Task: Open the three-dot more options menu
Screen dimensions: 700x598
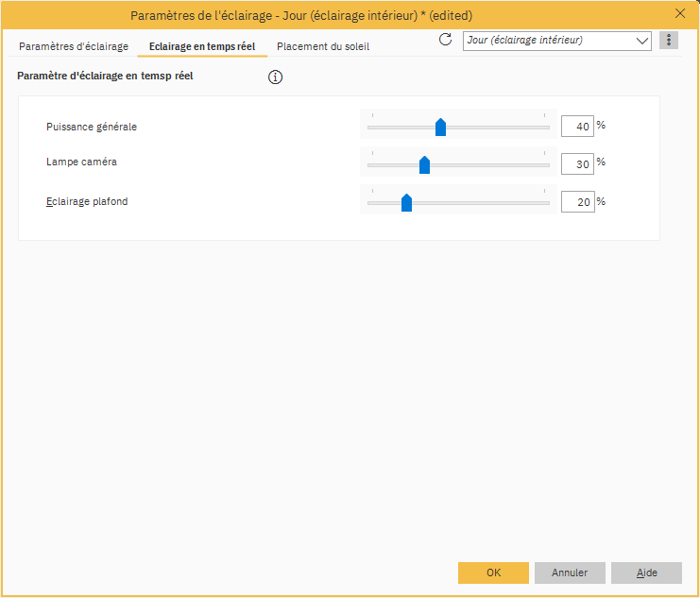Action: 669,40
